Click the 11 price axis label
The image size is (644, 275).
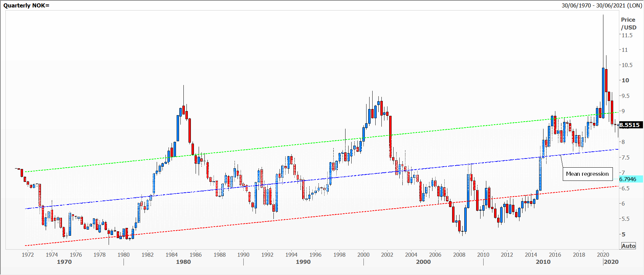[x=624, y=50]
